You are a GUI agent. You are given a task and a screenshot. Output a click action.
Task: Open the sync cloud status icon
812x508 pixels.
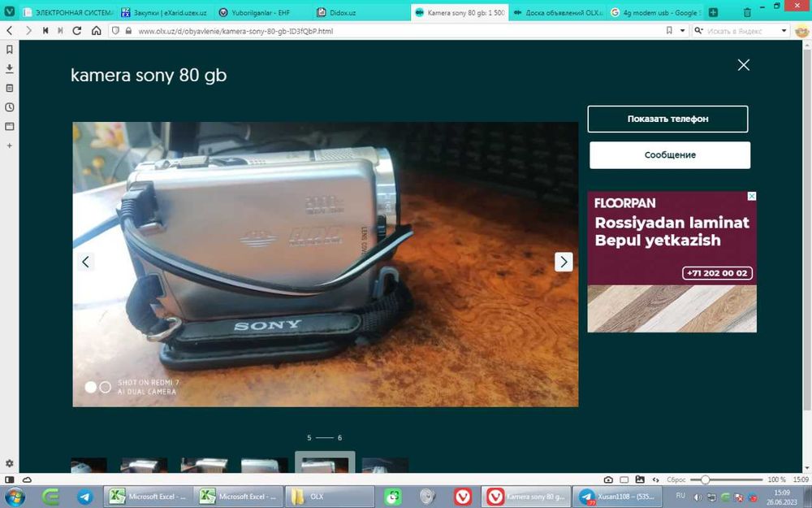tap(27, 480)
